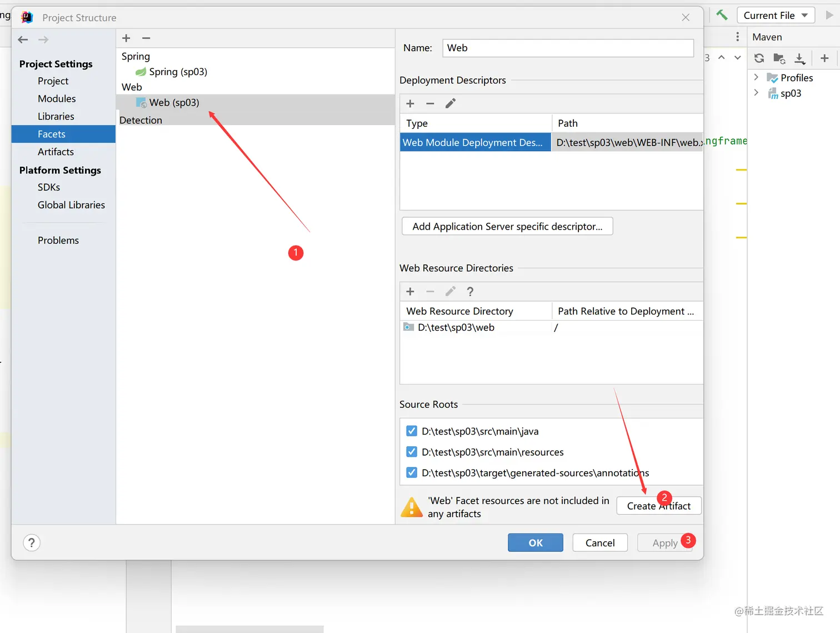Toggle src\main\java source root checkbox
This screenshot has height=633, width=840.
point(412,431)
